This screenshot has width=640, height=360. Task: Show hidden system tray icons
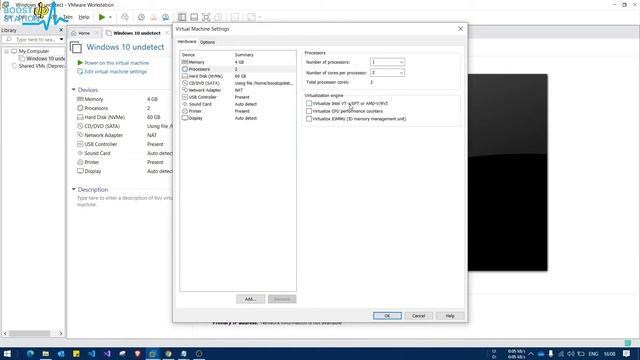click(x=531, y=354)
